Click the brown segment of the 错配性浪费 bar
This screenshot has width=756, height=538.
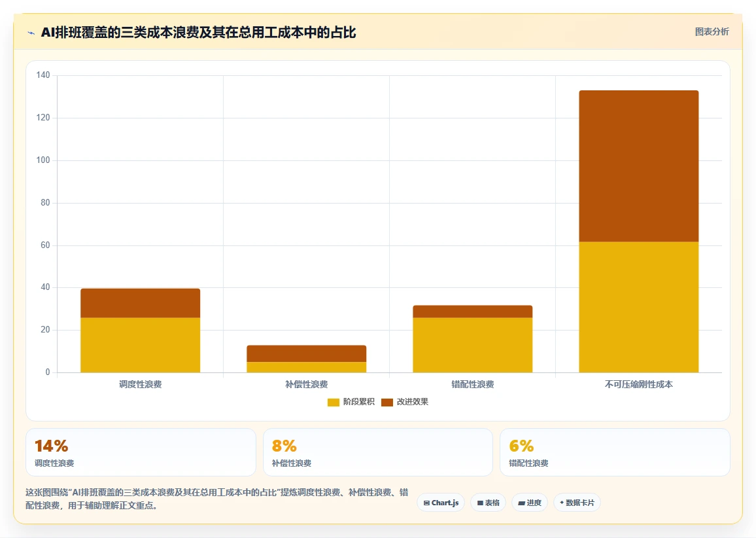(472, 312)
